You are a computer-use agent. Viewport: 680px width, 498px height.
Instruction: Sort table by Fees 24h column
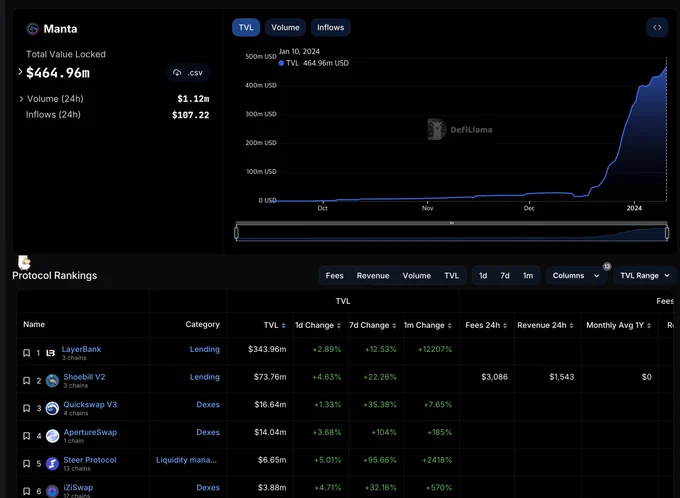(505, 325)
